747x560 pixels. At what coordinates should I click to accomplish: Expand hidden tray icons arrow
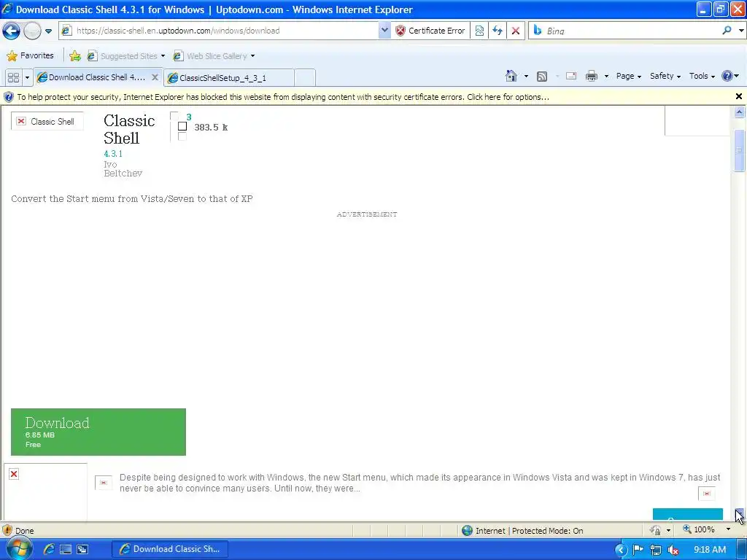(x=621, y=550)
